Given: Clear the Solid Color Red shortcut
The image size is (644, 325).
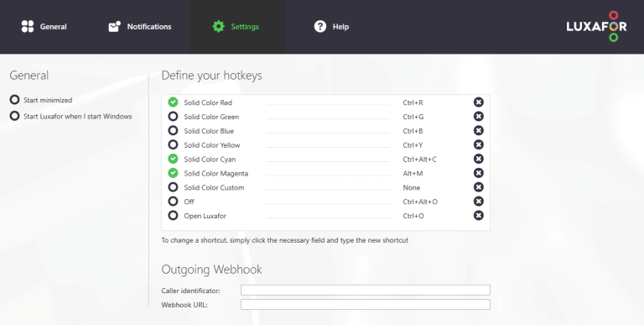Looking at the screenshot, I should (x=479, y=102).
